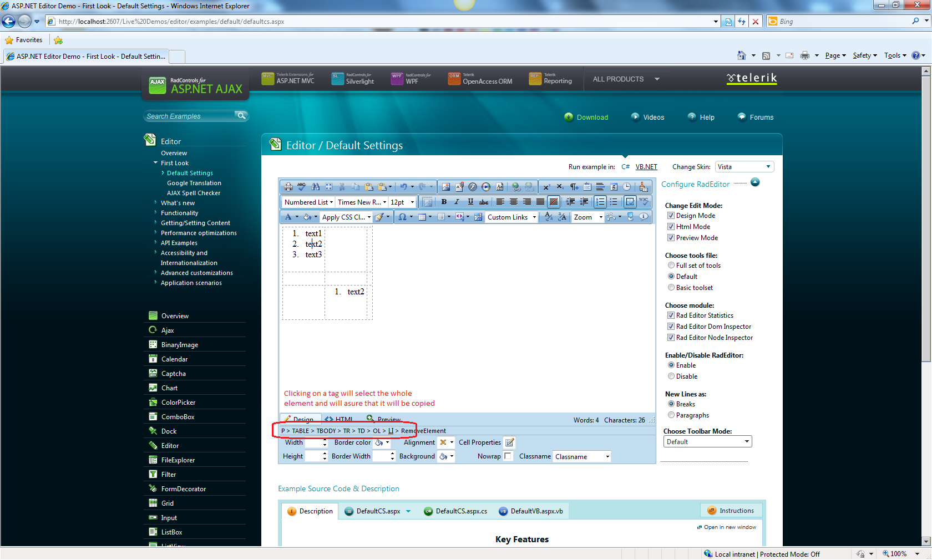Open the Classname dropdown
This screenshot has width=932, height=560.
[582, 457]
